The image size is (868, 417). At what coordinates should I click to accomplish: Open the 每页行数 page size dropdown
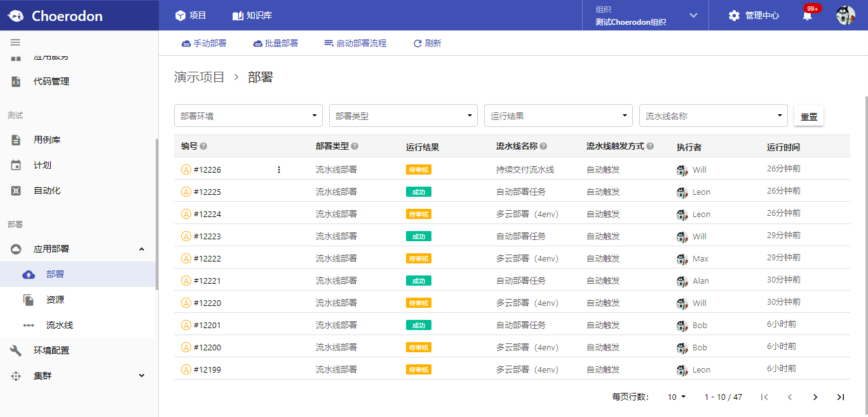[x=677, y=397]
